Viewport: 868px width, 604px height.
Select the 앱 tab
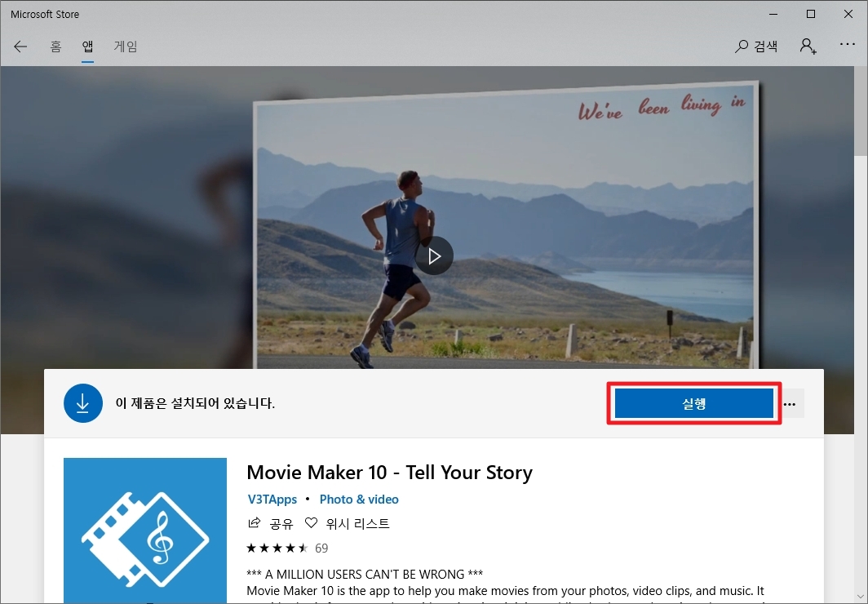point(87,47)
